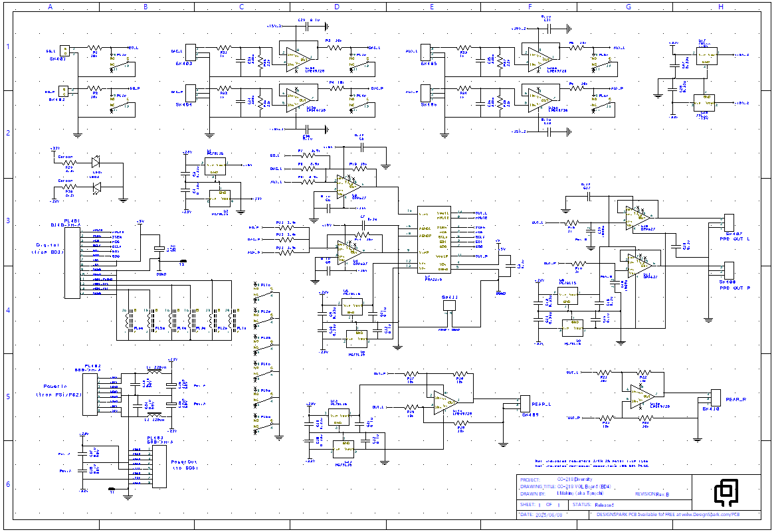Click the 'PowerOut (to BD5)' note
774x532 pixels.
184,465
